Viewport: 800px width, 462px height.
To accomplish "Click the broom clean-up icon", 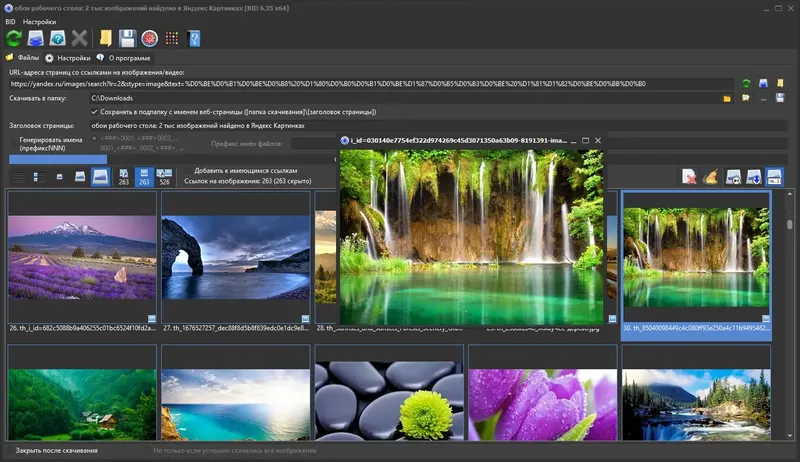I will tap(710, 177).
